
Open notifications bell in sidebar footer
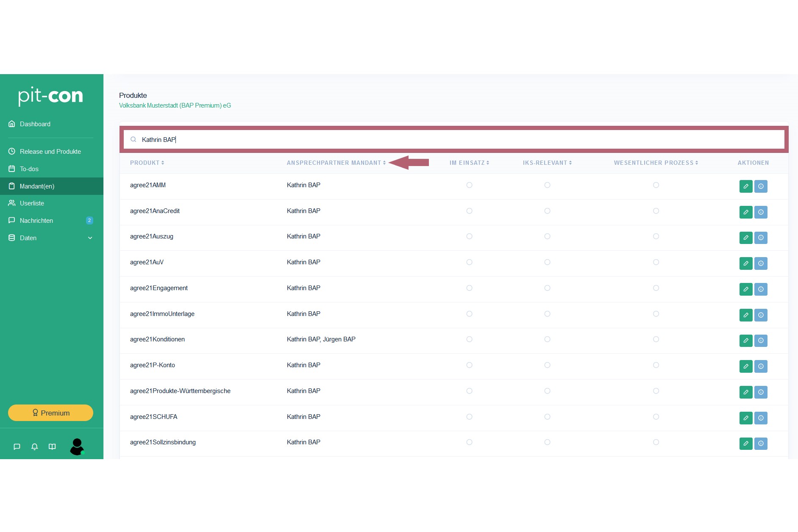pos(35,446)
